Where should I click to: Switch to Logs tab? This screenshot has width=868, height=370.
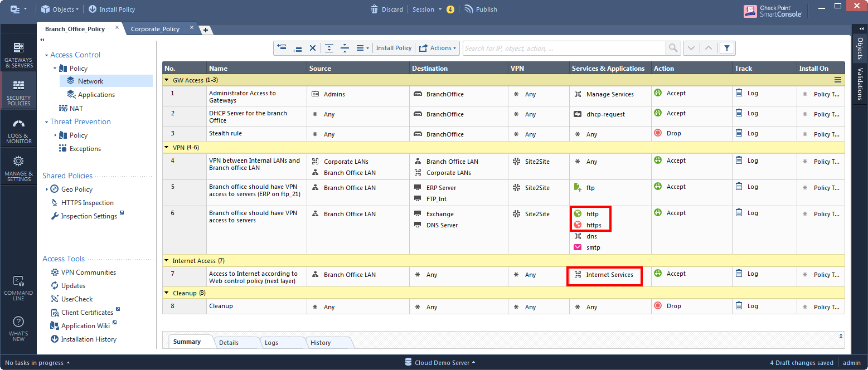(x=271, y=343)
